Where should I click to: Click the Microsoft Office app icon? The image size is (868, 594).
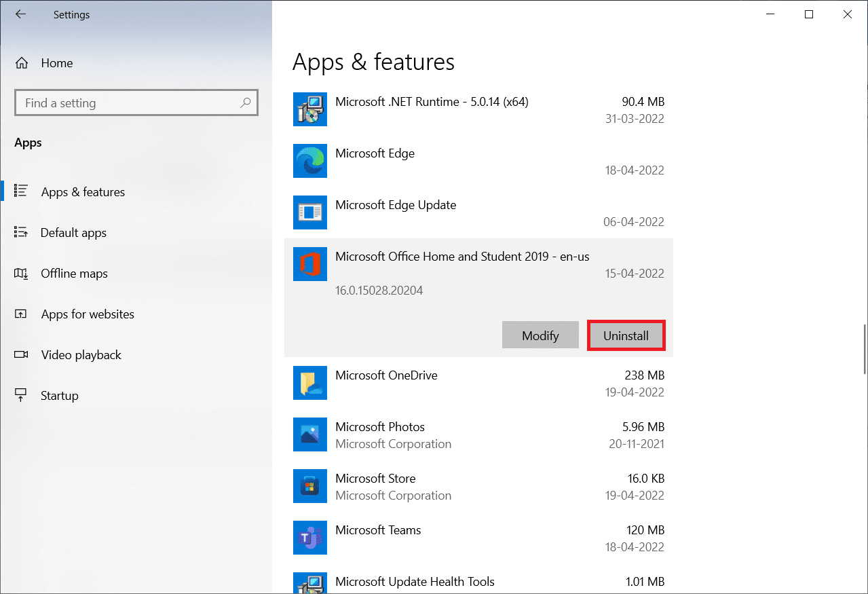(x=310, y=265)
